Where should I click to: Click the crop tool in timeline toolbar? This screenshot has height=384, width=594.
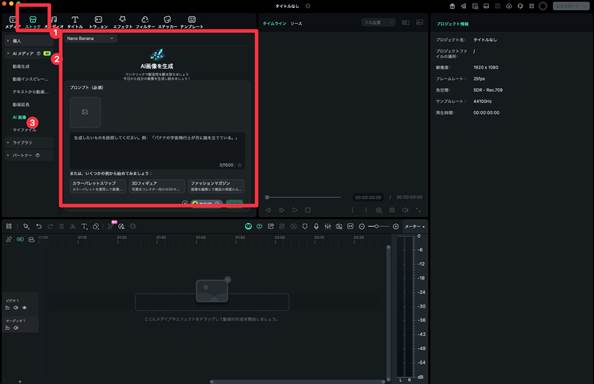pyautogui.click(x=96, y=226)
